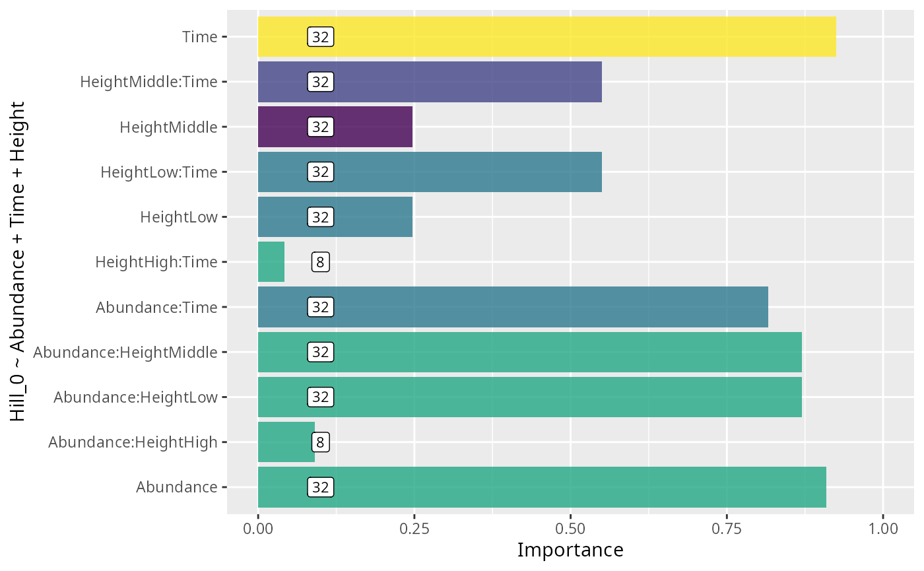Viewport: 924px width, 571px height.
Task: Click the HeightLow:Time axis label
Action: pyautogui.click(x=158, y=172)
